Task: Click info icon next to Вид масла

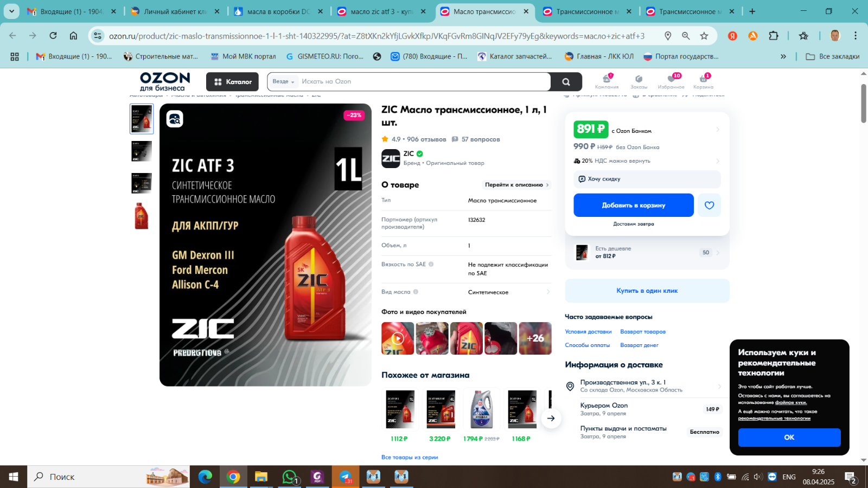Action: pos(416,292)
